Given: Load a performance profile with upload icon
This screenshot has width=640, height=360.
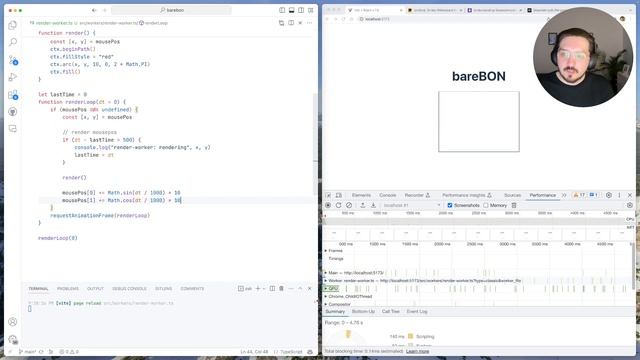Looking at the screenshot, I should [362, 205].
